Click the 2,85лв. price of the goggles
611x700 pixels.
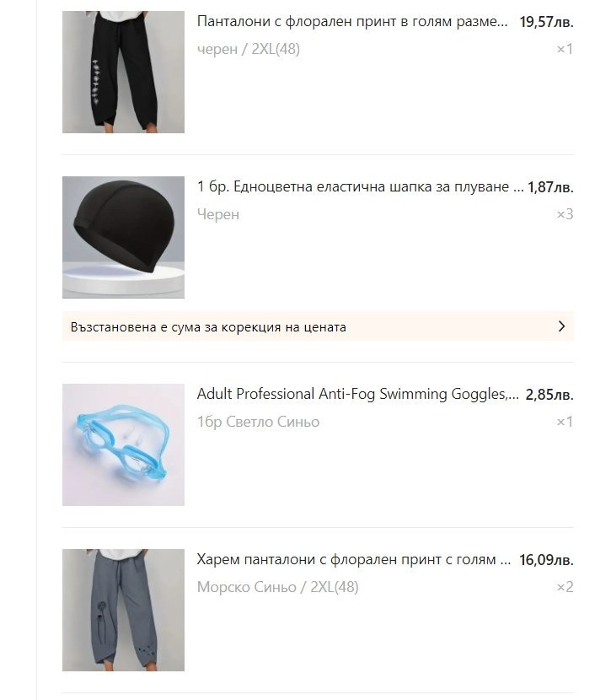point(549,395)
